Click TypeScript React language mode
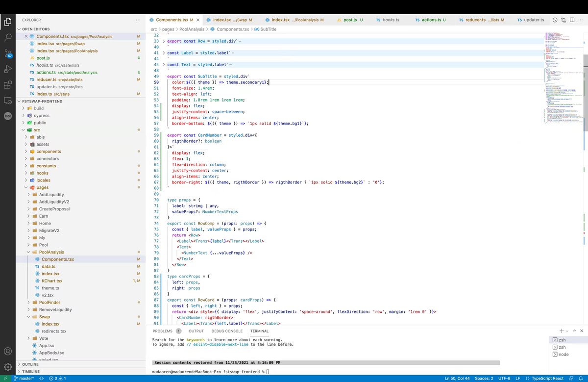Image resolution: width=588 pixels, height=382 pixels. point(548,379)
